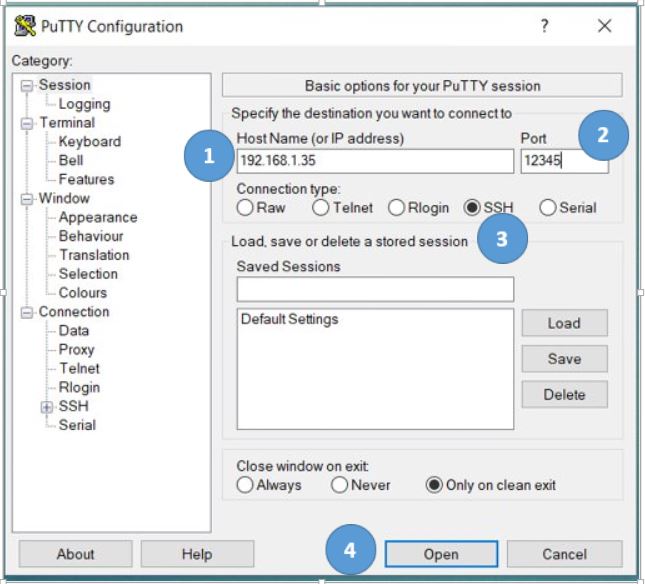
Task: Open the Terminal category
Action: click(x=67, y=123)
